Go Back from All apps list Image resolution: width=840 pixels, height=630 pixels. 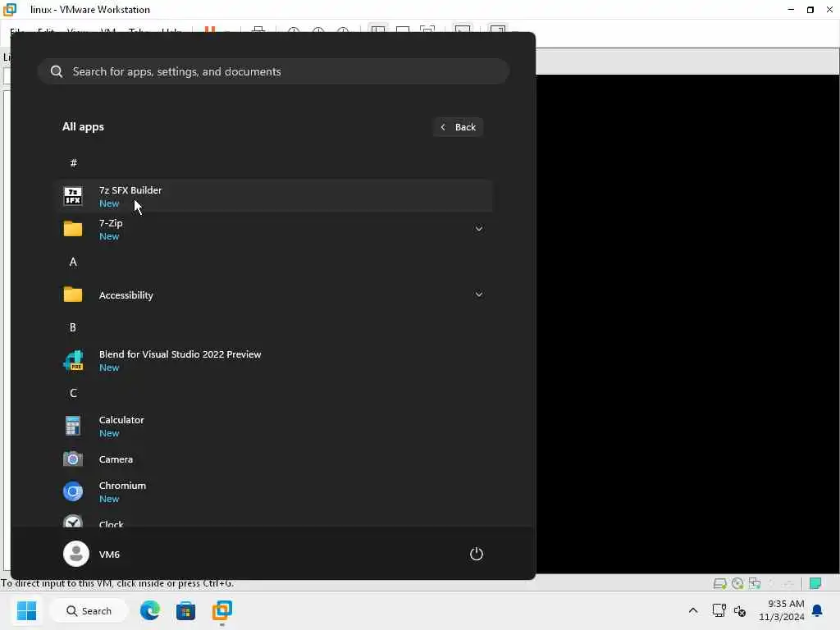[458, 127]
